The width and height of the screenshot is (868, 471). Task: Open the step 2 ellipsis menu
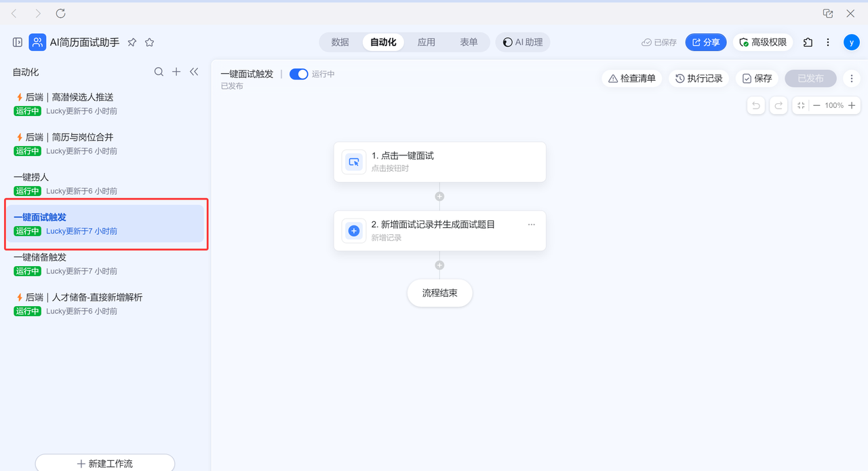(x=532, y=225)
